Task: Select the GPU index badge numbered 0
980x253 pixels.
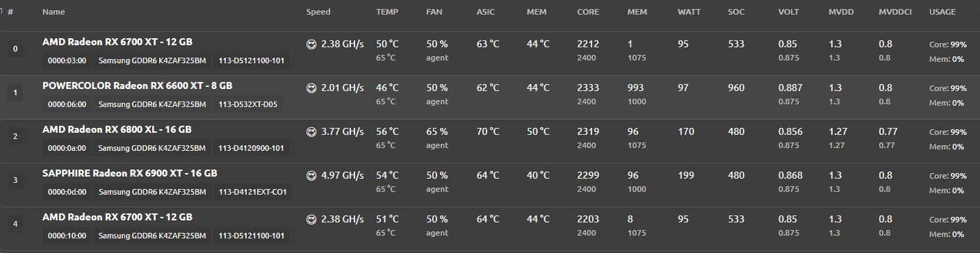Action: 15,49
